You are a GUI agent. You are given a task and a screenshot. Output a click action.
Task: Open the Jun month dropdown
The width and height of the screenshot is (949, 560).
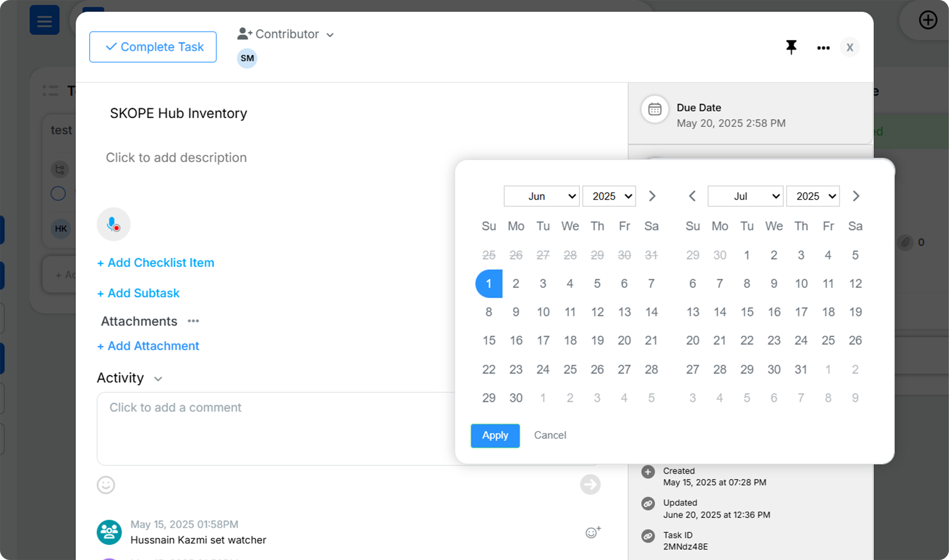541,196
